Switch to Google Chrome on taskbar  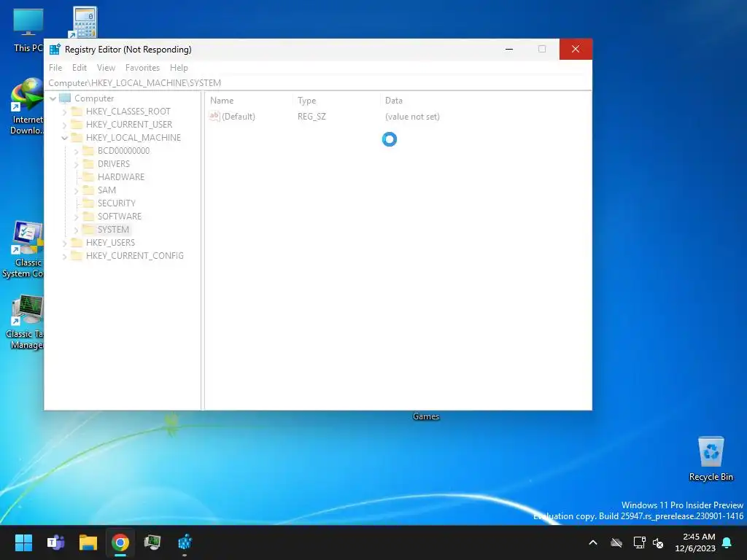[120, 542]
